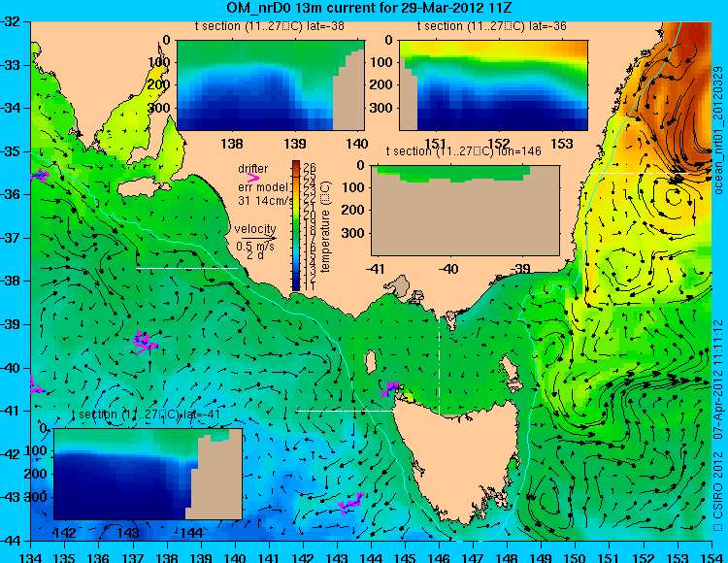Click the eddy centre near 153E, 36S
This screenshot has width=728, height=563.
tap(675, 198)
